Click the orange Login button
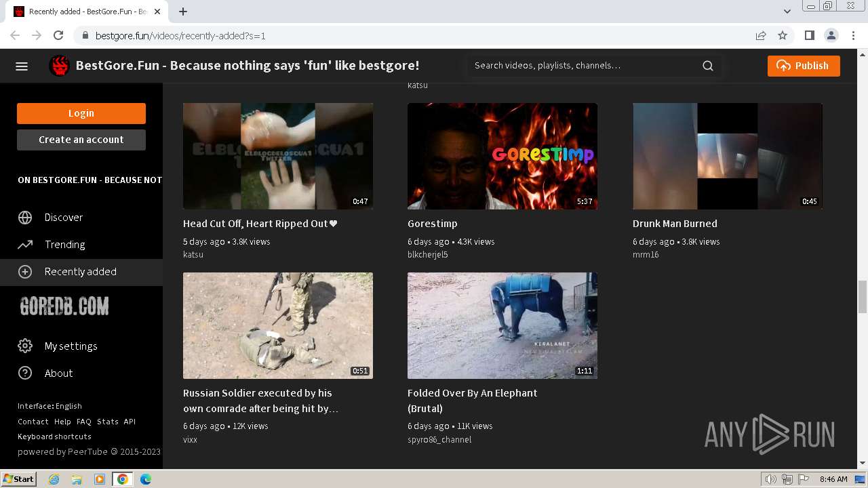Image resolution: width=868 pixels, height=488 pixels. tap(81, 113)
